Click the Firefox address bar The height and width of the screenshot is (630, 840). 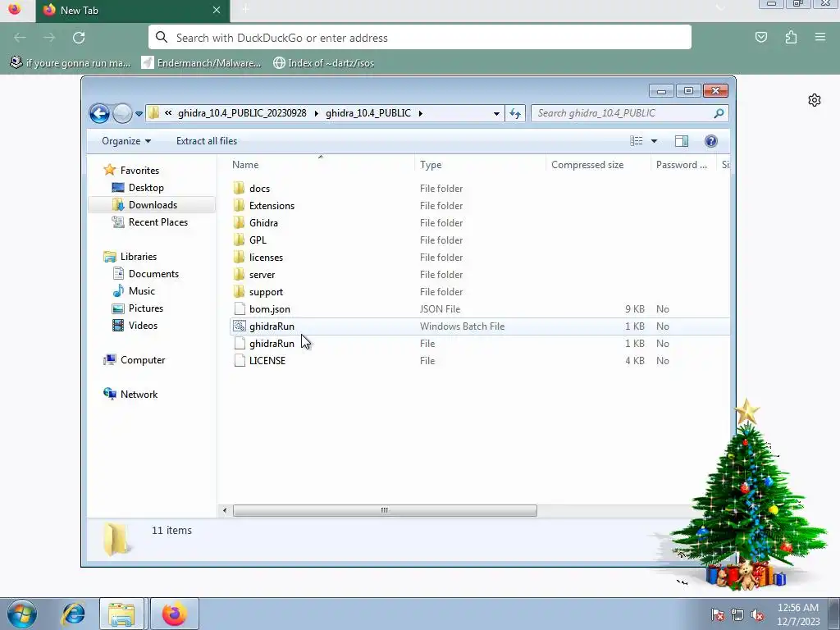tap(419, 38)
